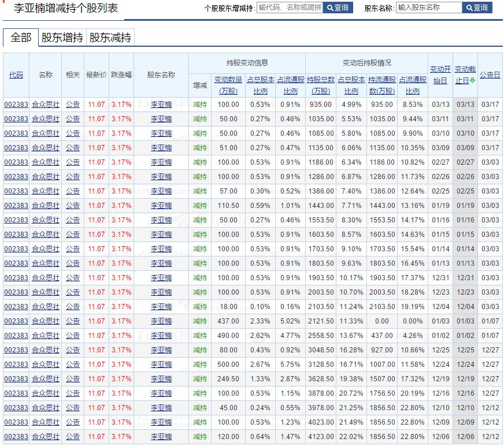Click 李亚楠 in the 01/02 change row

click(x=161, y=336)
